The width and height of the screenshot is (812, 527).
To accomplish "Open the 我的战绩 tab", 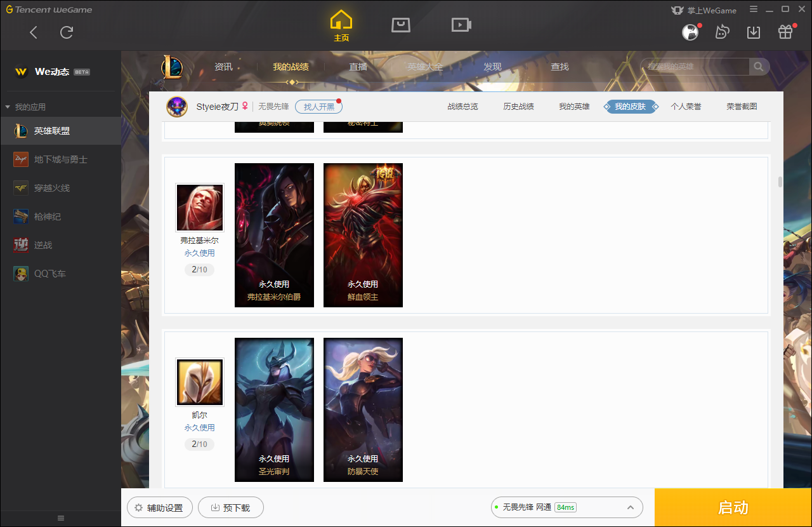I will [x=291, y=67].
